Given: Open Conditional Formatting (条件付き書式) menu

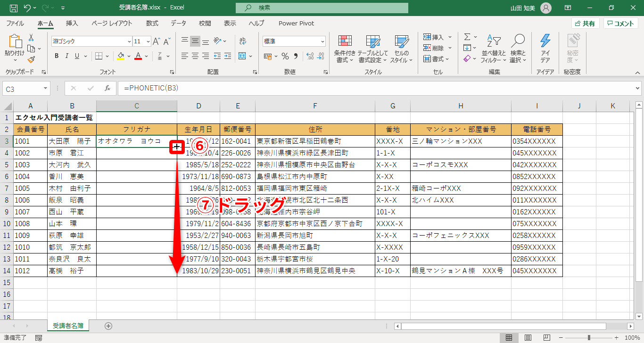Looking at the screenshot, I should 345,49.
